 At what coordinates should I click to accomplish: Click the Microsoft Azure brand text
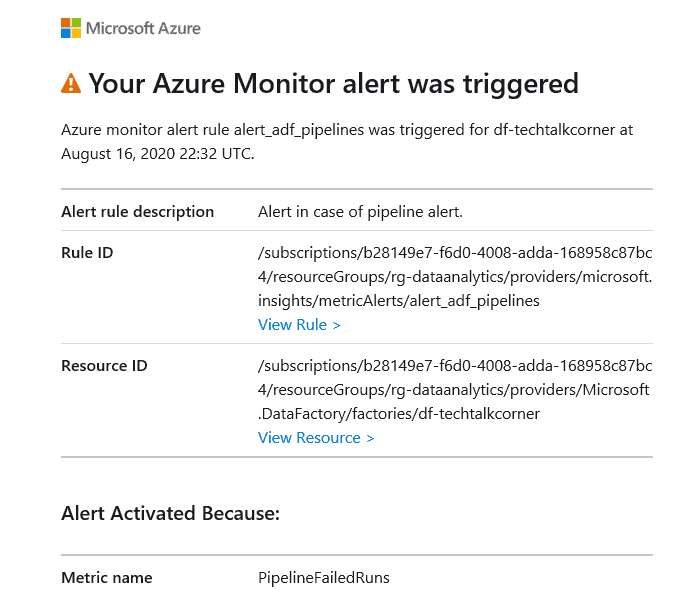143,28
